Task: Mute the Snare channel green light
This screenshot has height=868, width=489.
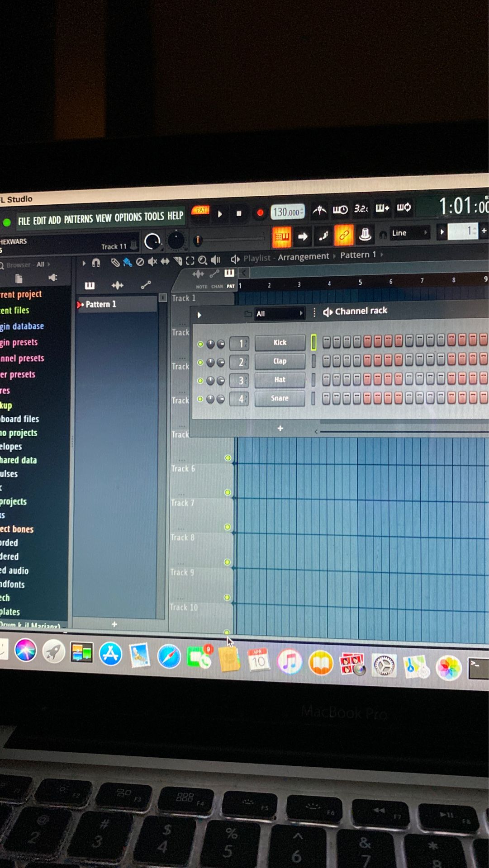Action: coord(200,399)
